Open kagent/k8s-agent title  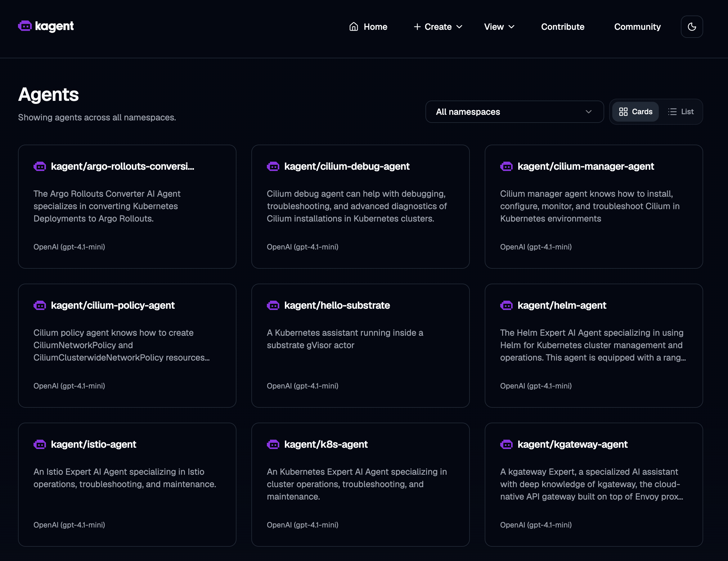(326, 444)
